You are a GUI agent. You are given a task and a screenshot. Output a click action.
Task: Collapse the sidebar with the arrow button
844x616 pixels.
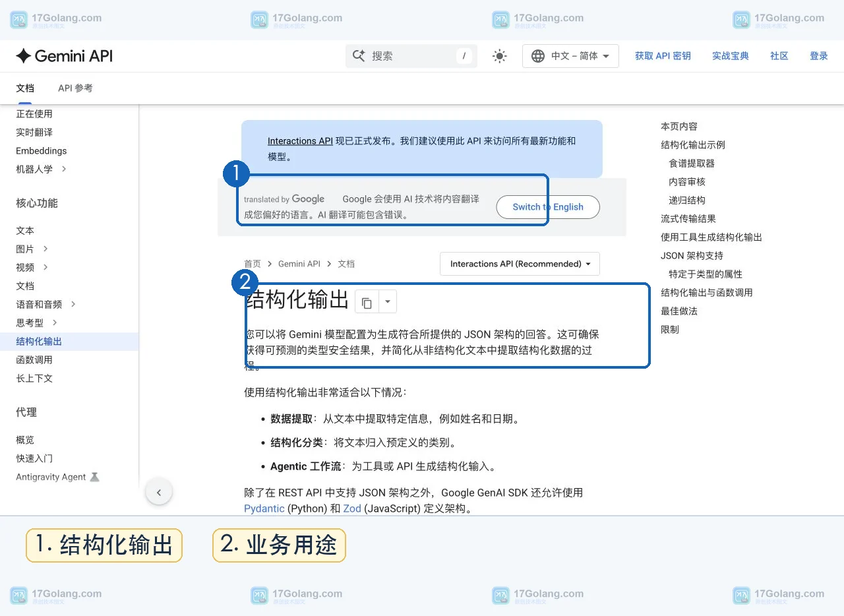[159, 492]
